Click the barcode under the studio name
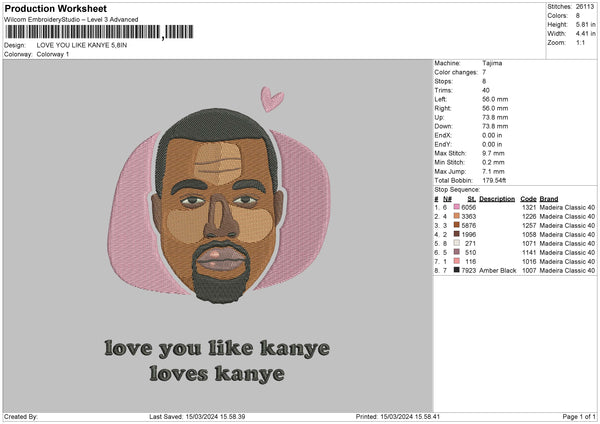This screenshot has width=600, height=424. point(99,32)
